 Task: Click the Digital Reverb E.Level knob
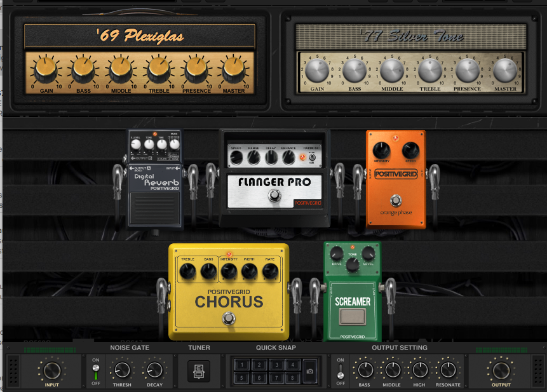136,144
